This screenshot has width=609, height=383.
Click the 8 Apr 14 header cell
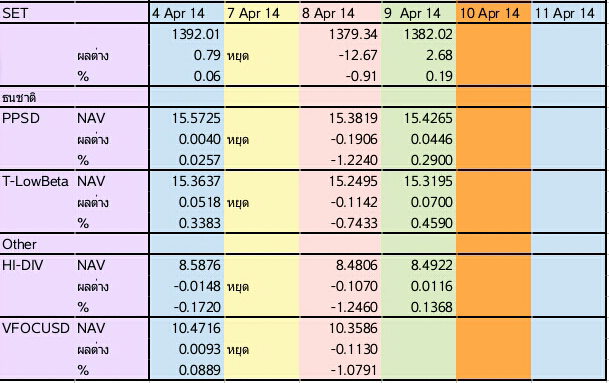[x=341, y=13]
